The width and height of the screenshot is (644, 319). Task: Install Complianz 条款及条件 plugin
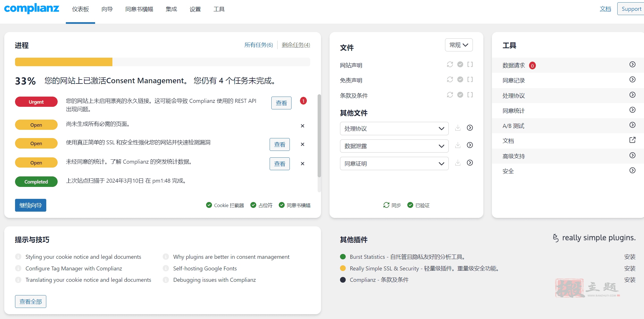(x=630, y=280)
